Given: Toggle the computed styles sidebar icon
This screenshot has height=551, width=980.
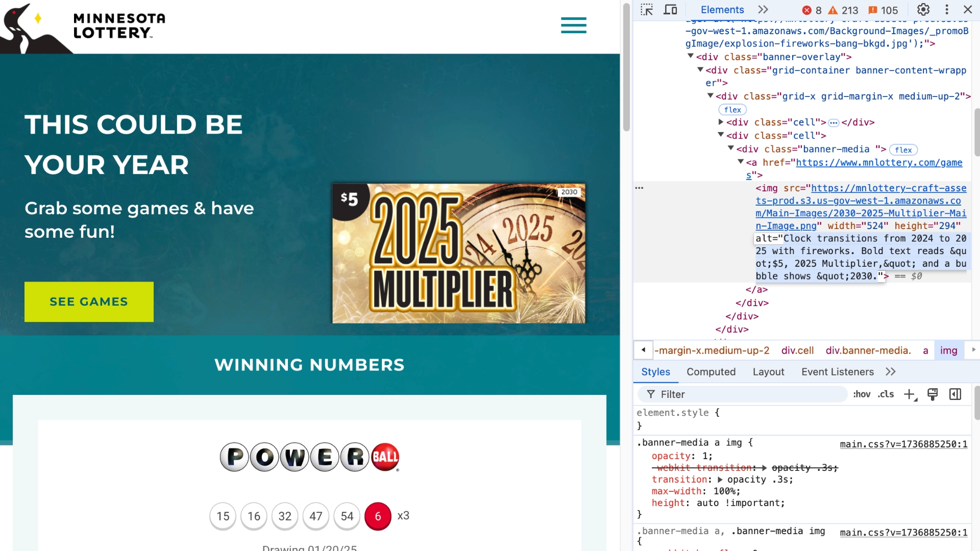Looking at the screenshot, I should [955, 394].
